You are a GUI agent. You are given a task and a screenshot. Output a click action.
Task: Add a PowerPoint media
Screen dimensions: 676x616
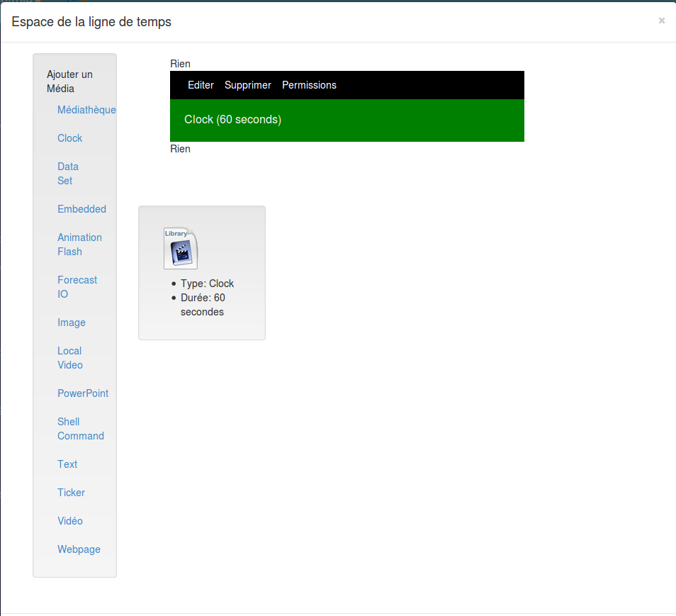(x=83, y=393)
